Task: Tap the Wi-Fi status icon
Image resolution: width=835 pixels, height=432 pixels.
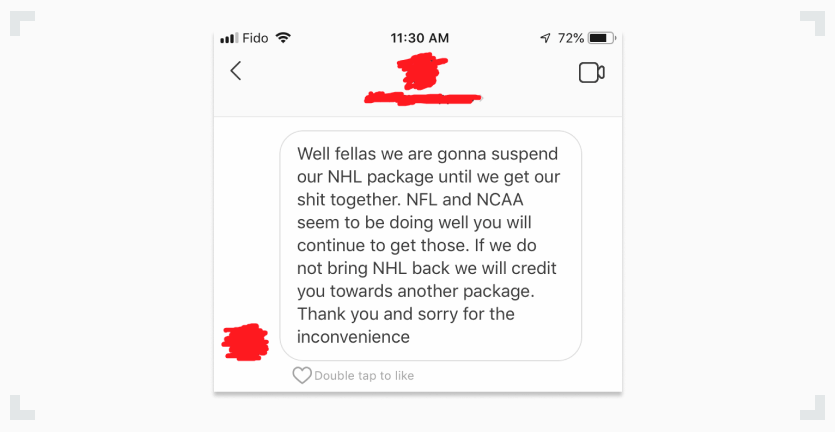Action: point(283,38)
